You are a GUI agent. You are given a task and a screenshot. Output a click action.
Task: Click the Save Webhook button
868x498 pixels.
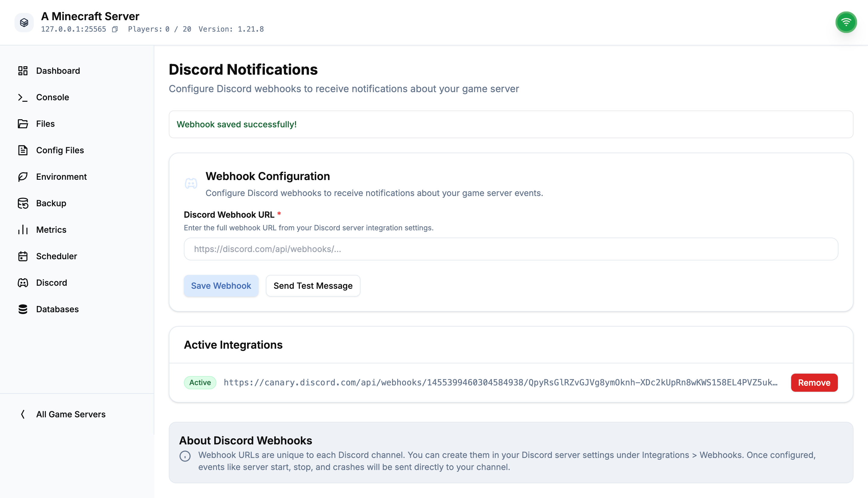point(221,286)
